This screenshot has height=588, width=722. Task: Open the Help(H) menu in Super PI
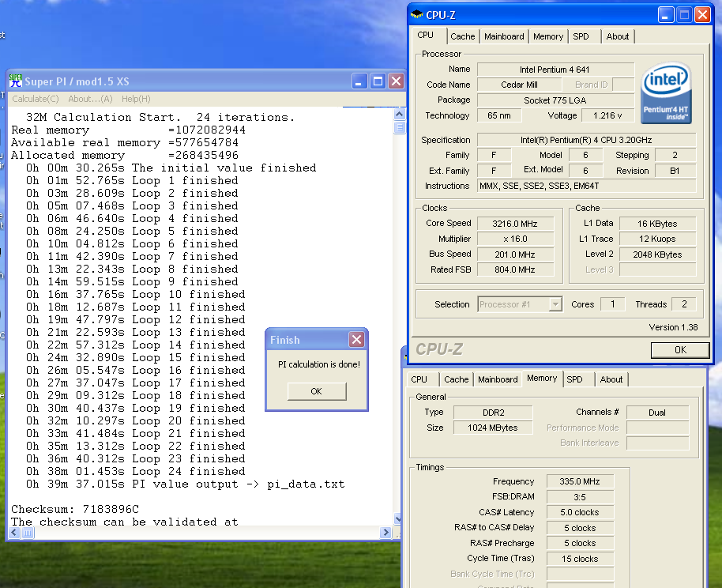tap(136, 99)
